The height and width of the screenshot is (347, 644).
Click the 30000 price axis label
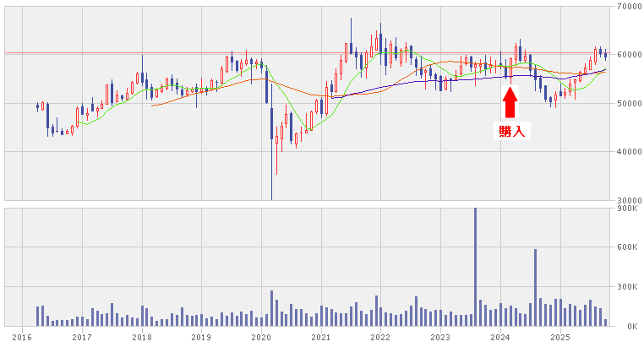tap(627, 200)
